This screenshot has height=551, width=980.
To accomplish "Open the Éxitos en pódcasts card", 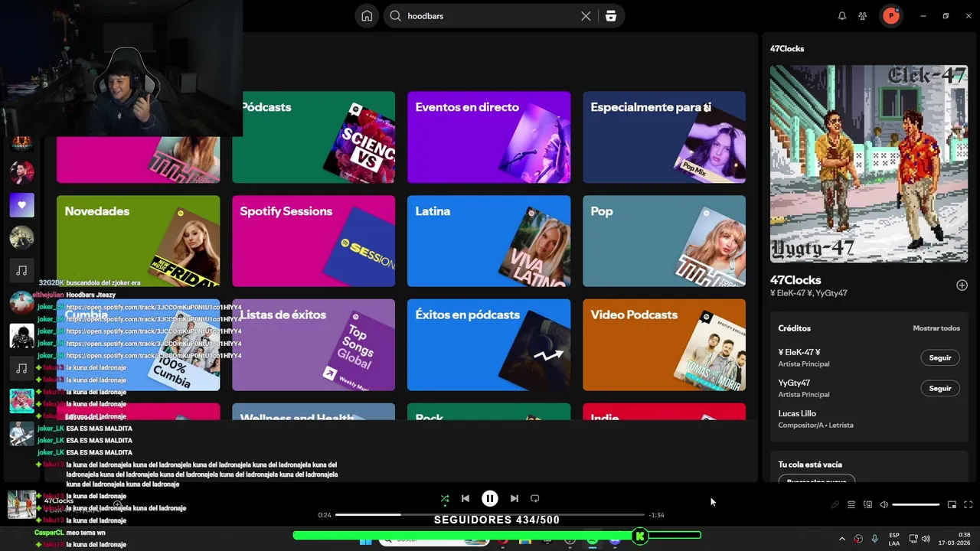I will click(488, 344).
